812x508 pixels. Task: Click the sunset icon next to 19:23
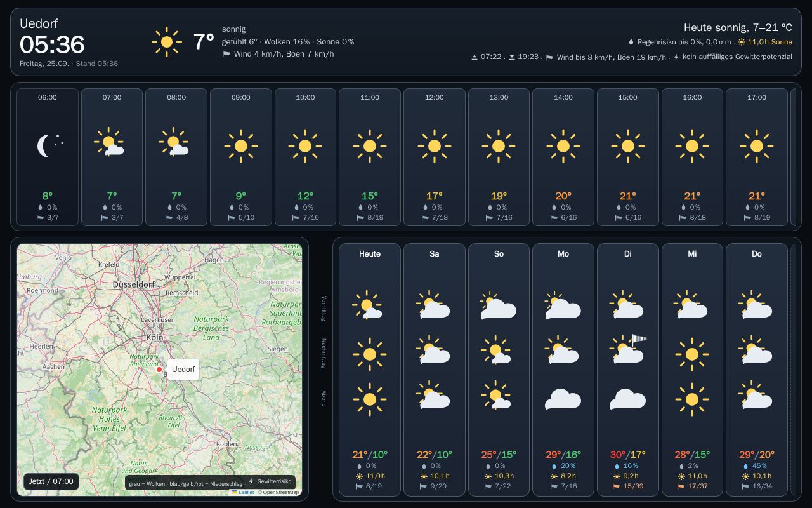[512, 57]
